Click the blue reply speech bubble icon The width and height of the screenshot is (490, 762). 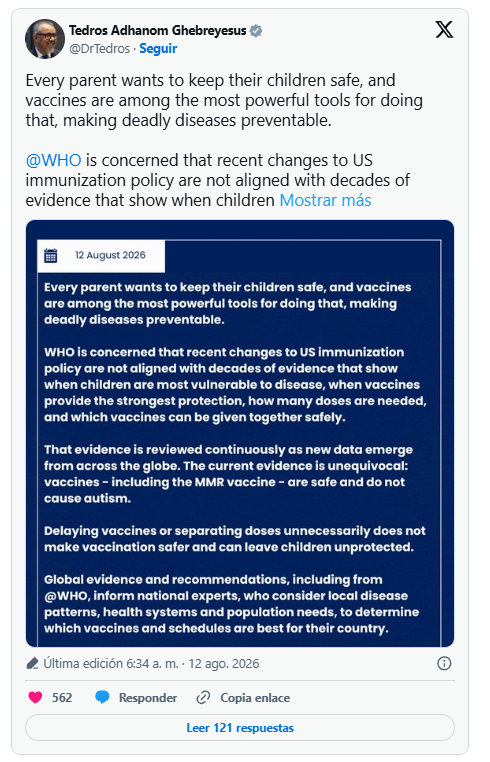[102, 697]
